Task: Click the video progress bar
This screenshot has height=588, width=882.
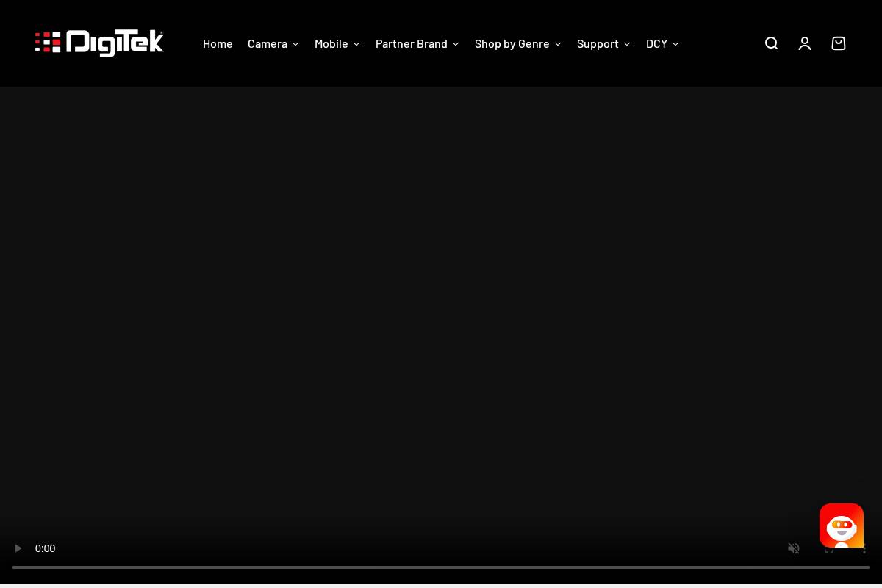Action: pyautogui.click(x=441, y=567)
